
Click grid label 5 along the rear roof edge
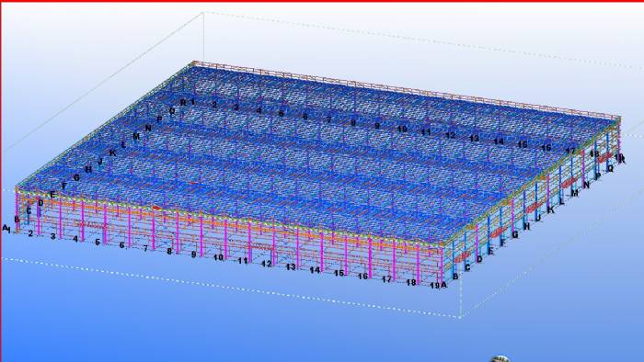coord(282,113)
